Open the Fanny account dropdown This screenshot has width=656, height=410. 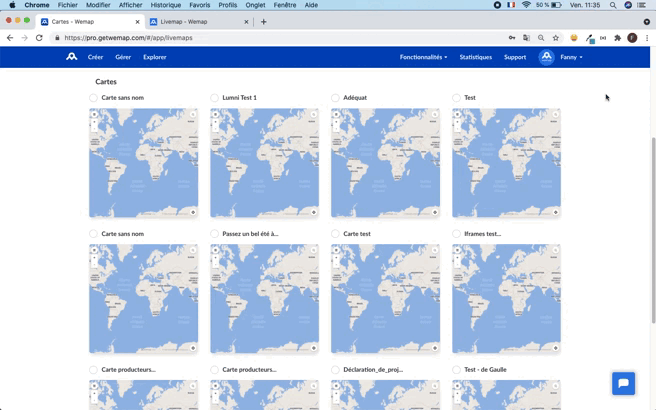[571, 57]
